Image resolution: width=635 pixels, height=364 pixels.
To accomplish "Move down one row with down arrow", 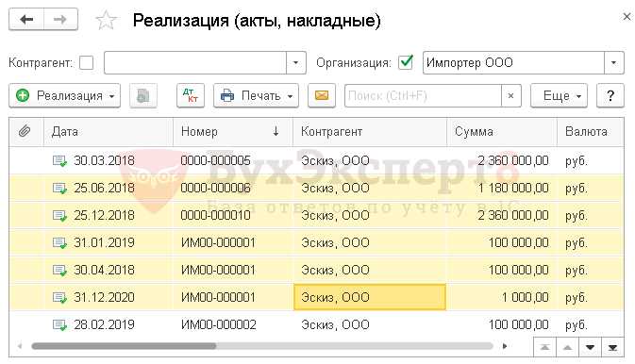I will coord(590,347).
